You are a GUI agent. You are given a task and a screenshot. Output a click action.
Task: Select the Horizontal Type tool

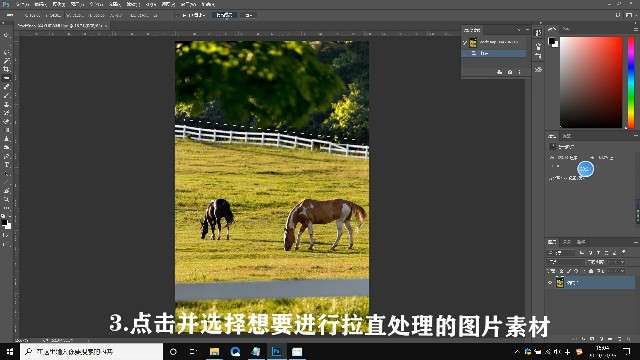click(x=6, y=165)
